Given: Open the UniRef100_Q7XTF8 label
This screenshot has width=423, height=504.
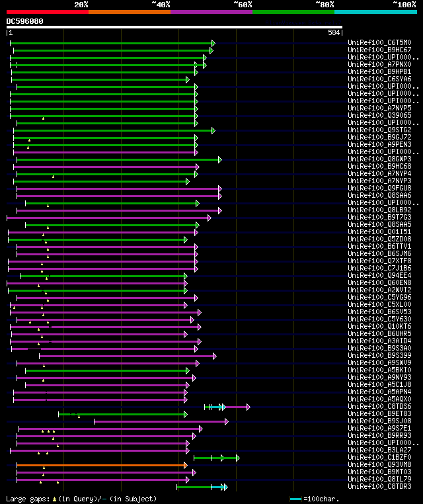Looking at the screenshot, I should point(379,261).
